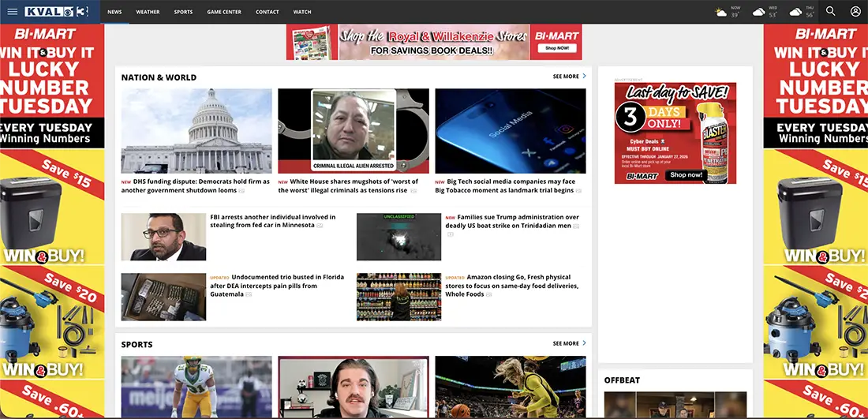This screenshot has width=868, height=419.
Task: Read the FBI arrests another individual headline
Action: [x=273, y=221]
